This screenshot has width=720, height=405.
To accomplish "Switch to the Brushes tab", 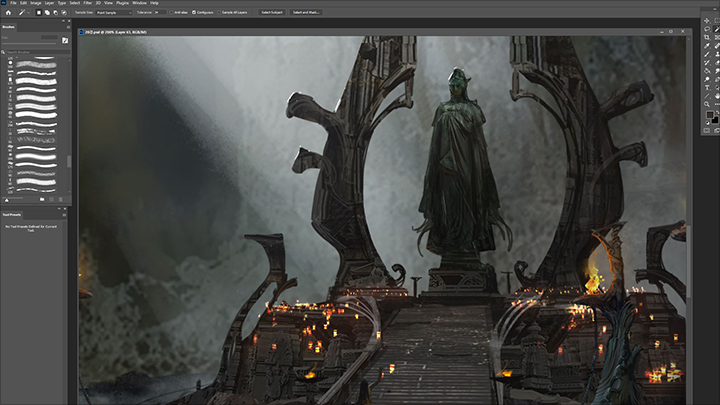I will pyautogui.click(x=8, y=27).
